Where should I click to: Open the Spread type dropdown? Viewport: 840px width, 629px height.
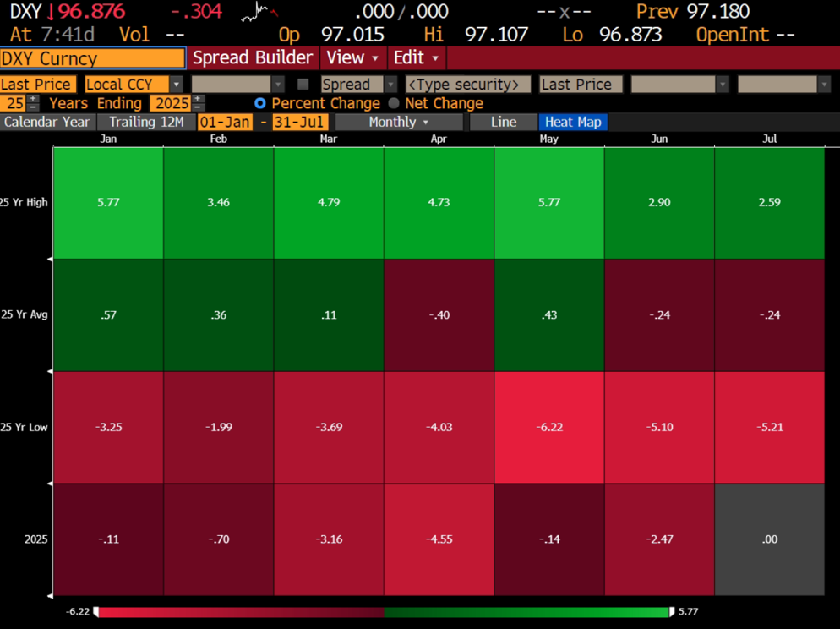[x=359, y=85]
